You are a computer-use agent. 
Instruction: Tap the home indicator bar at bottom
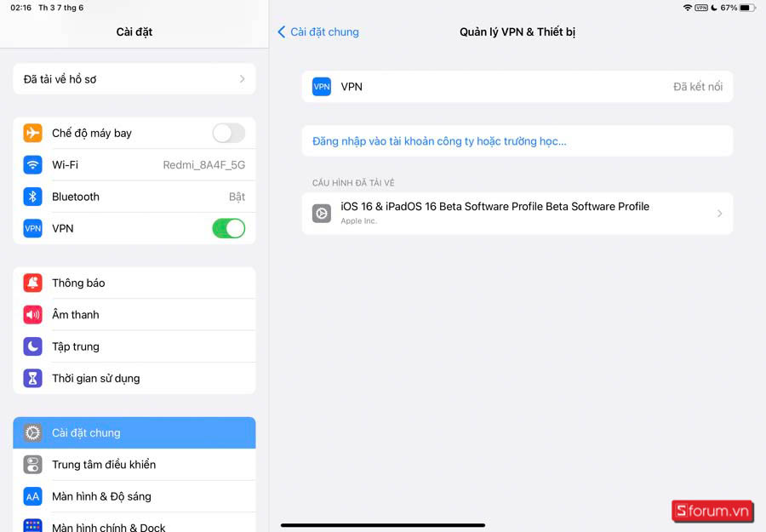(383, 525)
